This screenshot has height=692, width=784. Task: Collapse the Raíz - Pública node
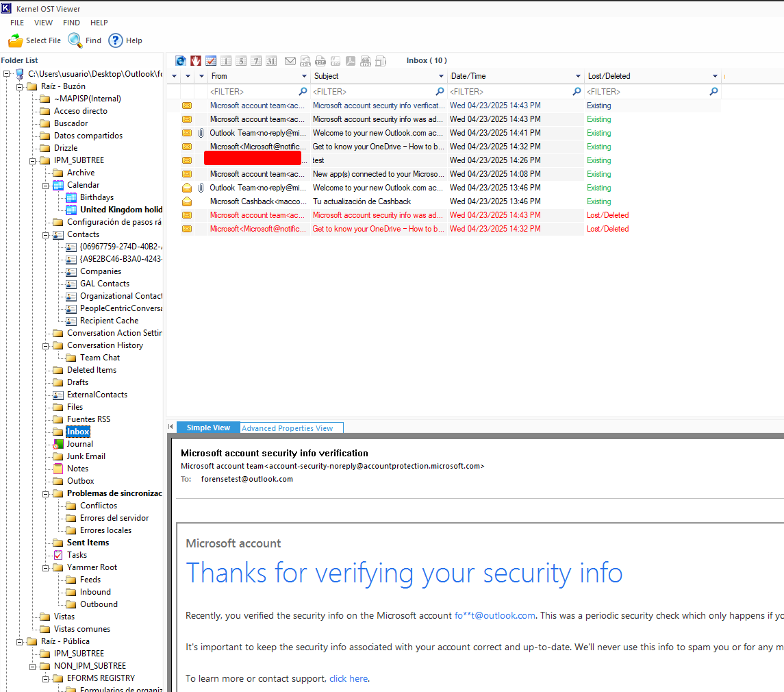(x=19, y=642)
